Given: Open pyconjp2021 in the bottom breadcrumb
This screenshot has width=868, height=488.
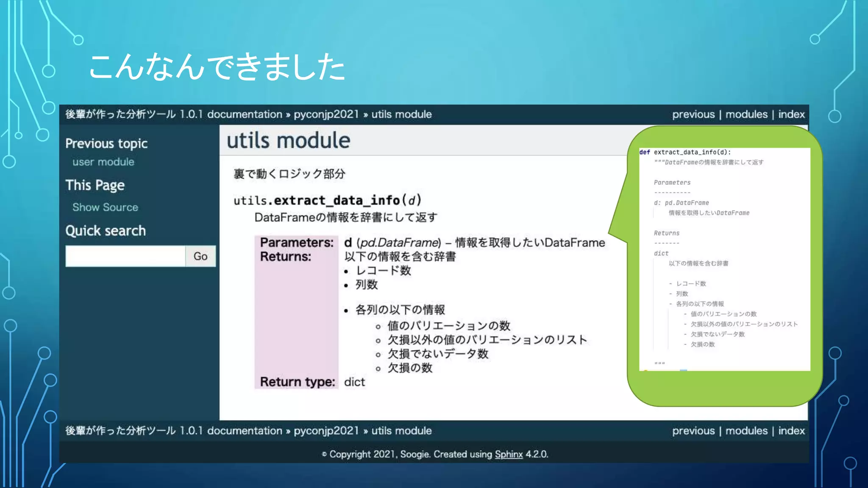Looking at the screenshot, I should click(x=326, y=431).
